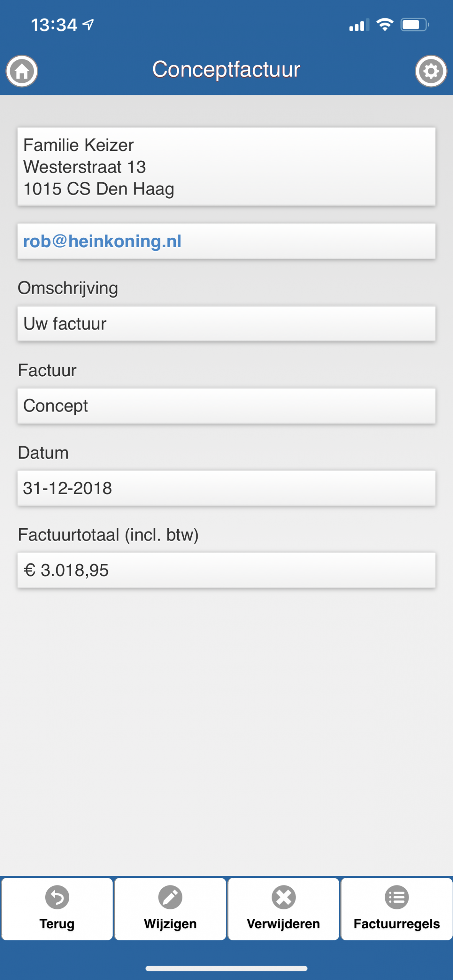453x980 pixels.
Task: Tap the Conceptfactuur page title
Action: [x=226, y=70]
